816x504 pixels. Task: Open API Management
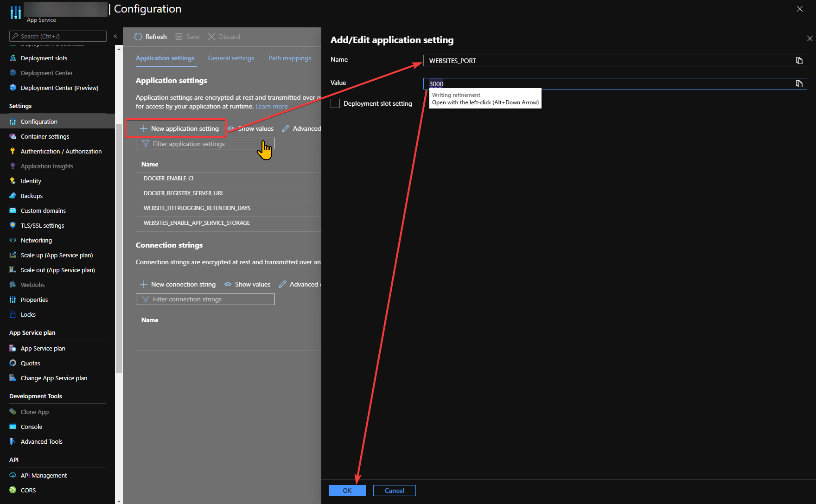44,475
